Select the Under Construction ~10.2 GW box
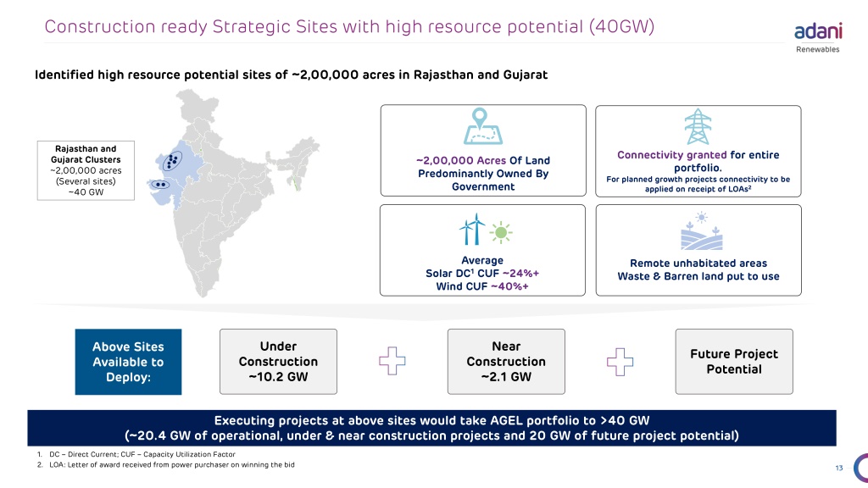 pos(278,362)
